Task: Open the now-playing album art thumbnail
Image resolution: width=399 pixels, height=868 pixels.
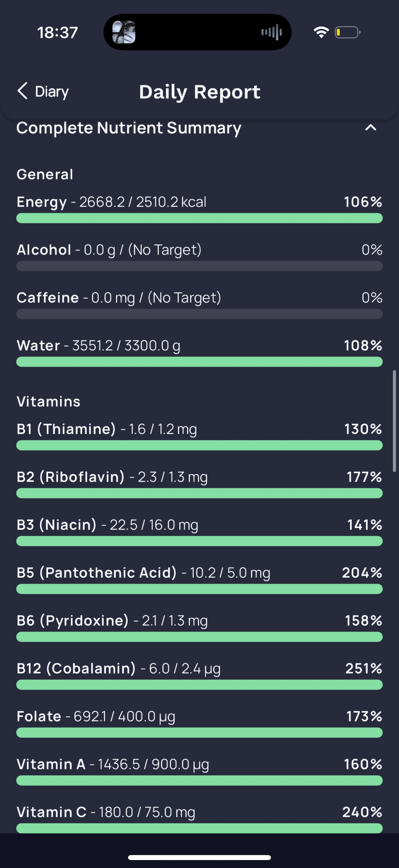Action: pyautogui.click(x=124, y=32)
